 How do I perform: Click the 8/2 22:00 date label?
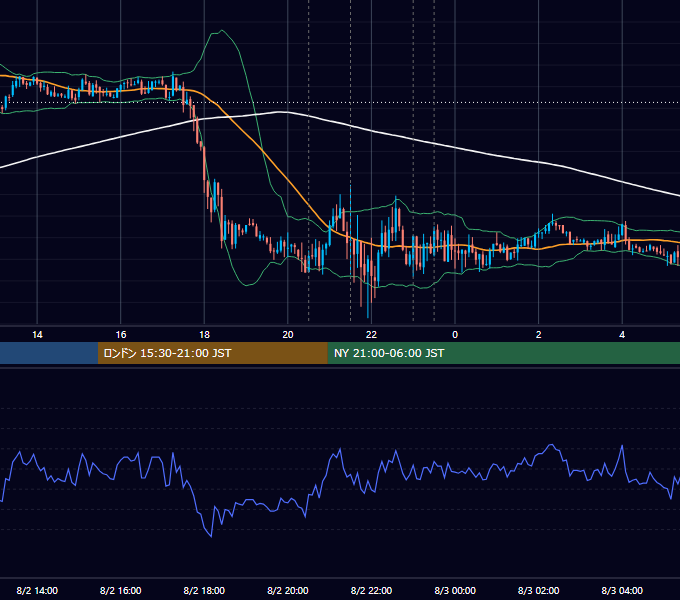pyautogui.click(x=371, y=590)
